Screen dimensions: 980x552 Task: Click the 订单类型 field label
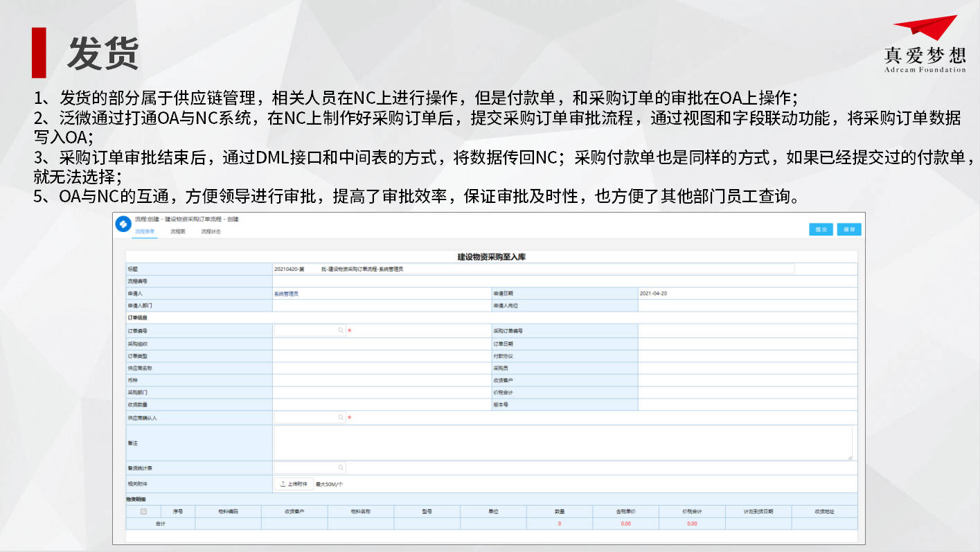137,356
